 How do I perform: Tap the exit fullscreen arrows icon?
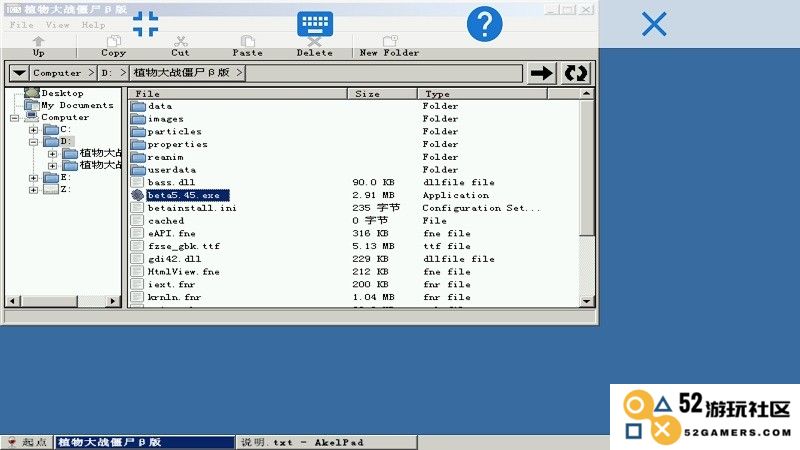coord(145,24)
